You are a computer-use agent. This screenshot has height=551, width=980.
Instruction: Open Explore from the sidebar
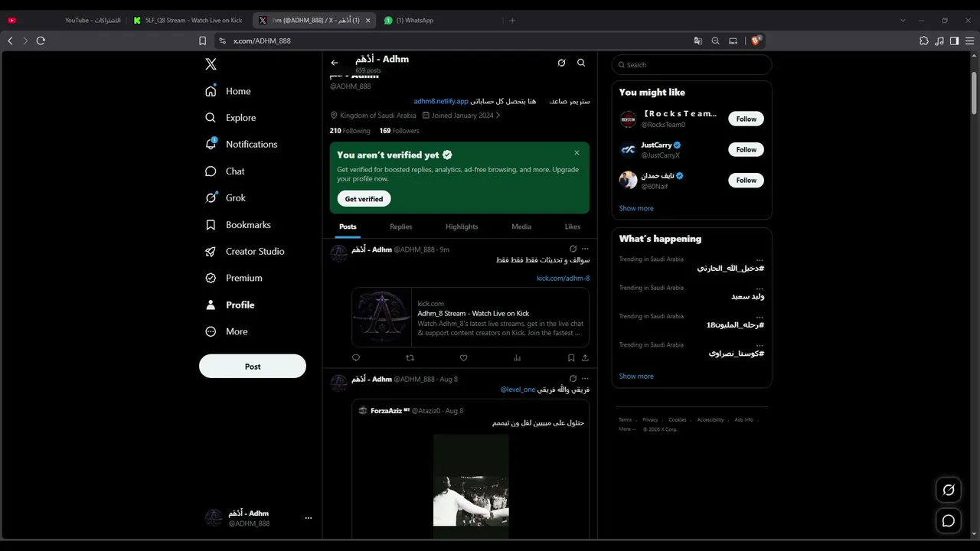tap(230, 118)
